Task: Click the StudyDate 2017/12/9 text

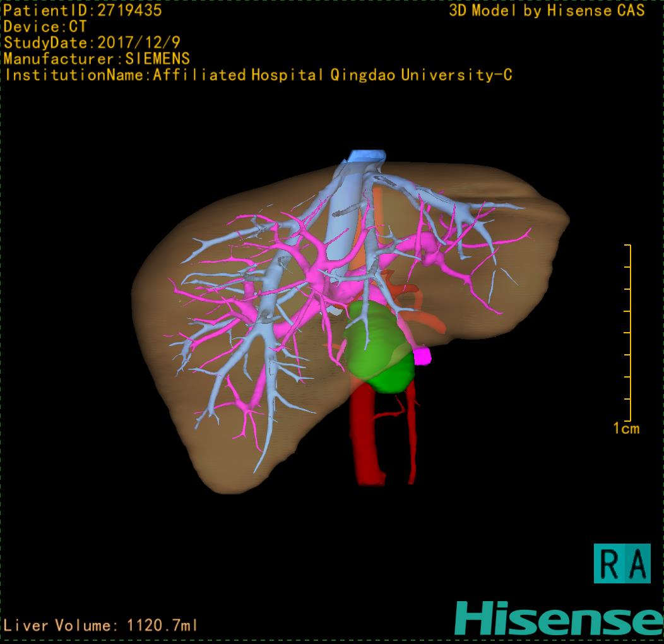Action: [92, 43]
